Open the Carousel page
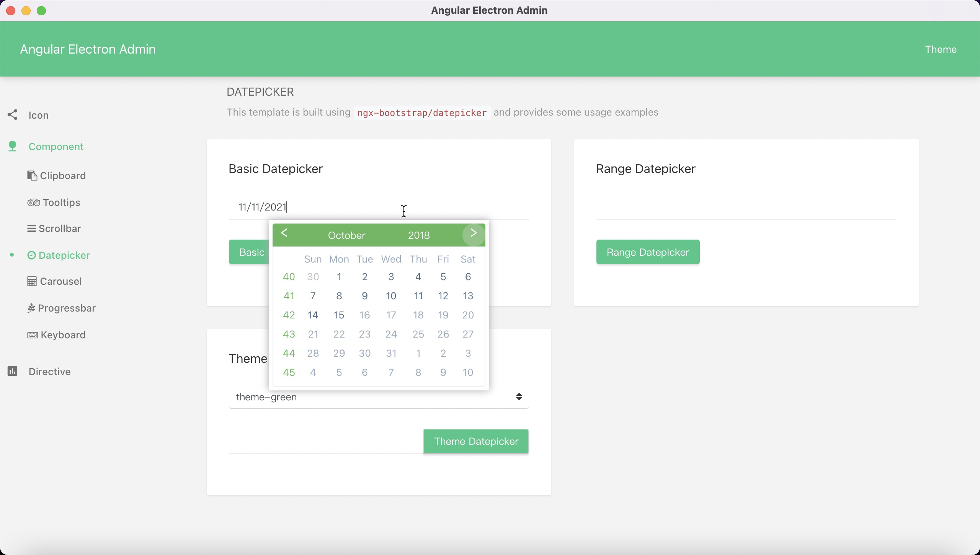The height and width of the screenshot is (555, 980). tap(61, 281)
